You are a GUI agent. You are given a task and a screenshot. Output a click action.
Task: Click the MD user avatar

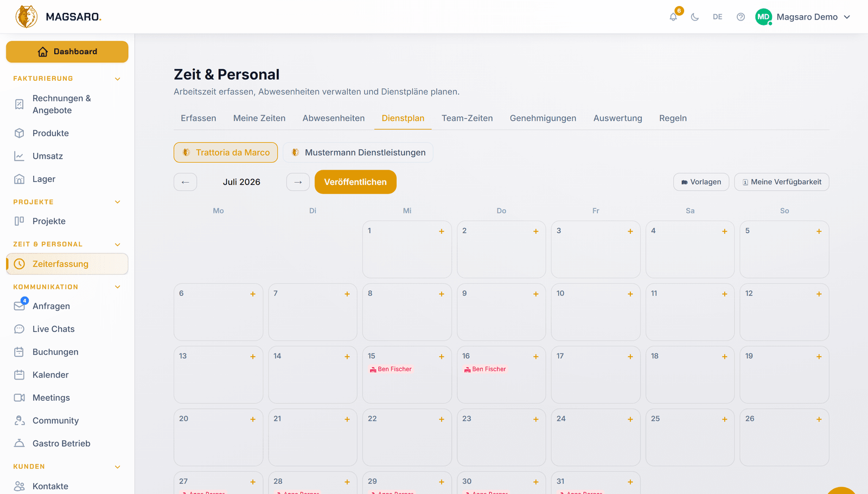coord(763,17)
